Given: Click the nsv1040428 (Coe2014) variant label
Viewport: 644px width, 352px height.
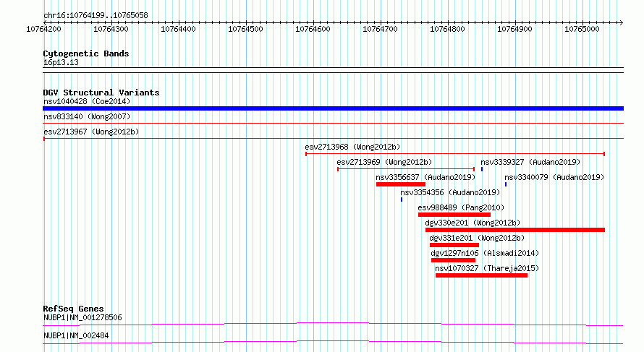Looking at the screenshot, I should [87, 101].
